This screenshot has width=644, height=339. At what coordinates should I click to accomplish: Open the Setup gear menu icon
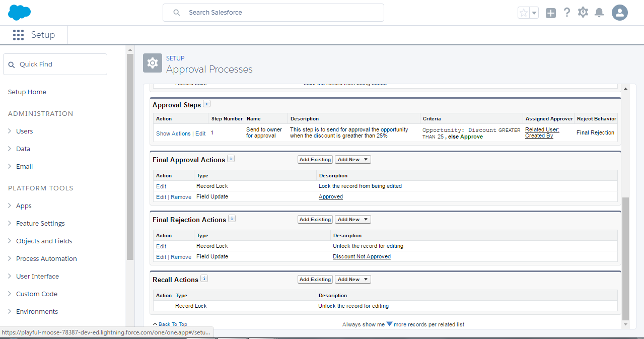(x=583, y=13)
